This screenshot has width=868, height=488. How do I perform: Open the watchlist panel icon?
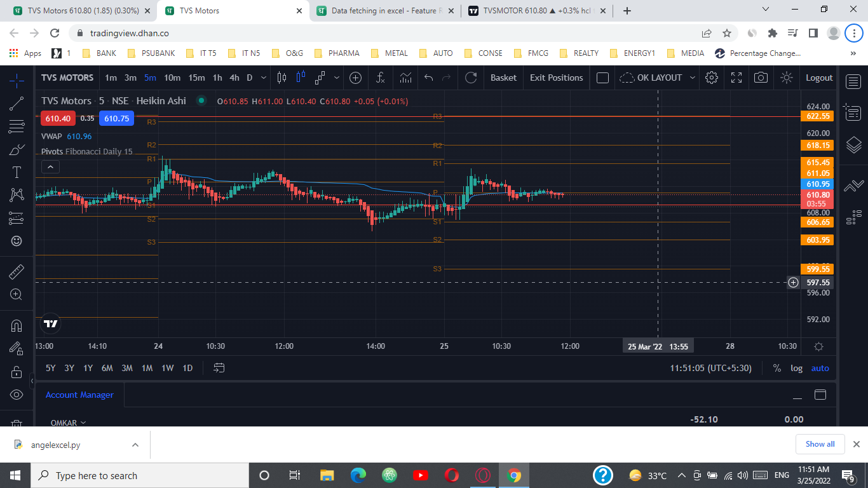tap(853, 81)
